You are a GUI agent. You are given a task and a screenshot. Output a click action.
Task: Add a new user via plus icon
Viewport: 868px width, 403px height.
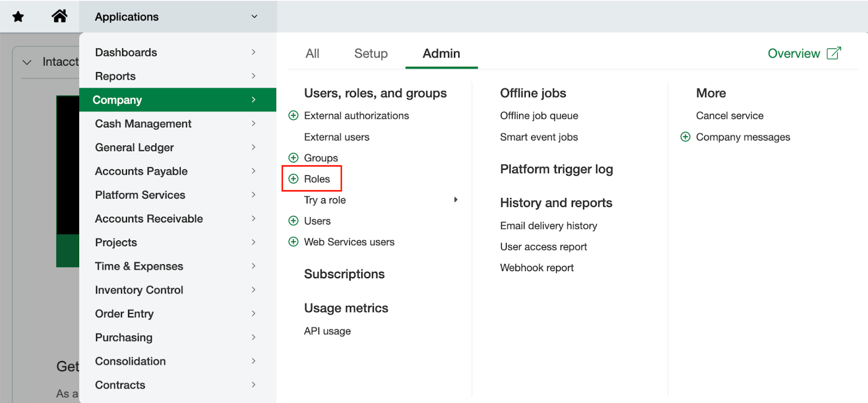(293, 221)
